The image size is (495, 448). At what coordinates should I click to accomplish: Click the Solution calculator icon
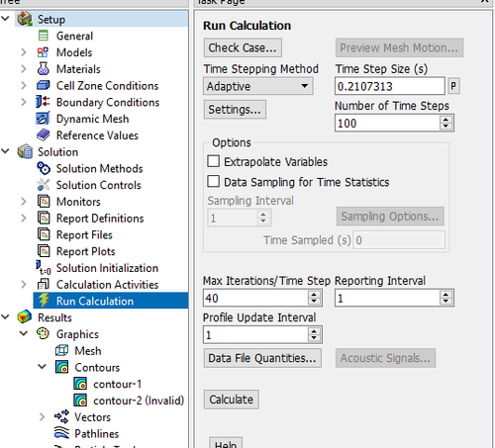[x=25, y=151]
